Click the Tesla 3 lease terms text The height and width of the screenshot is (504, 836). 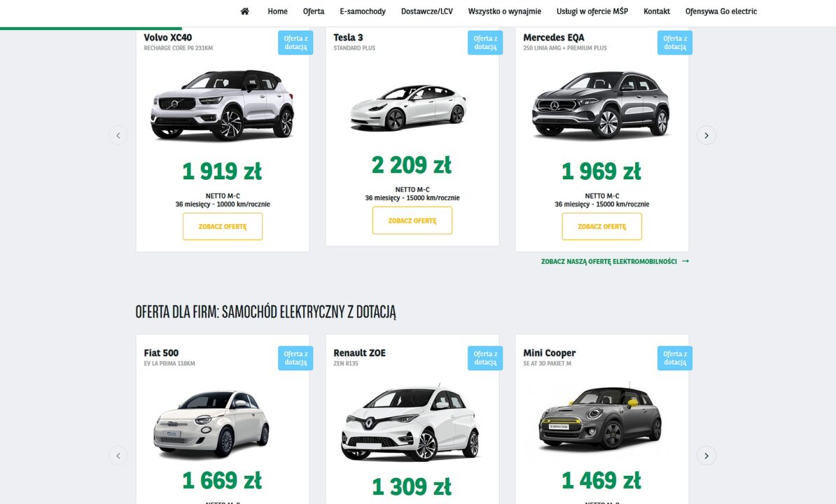(412, 197)
